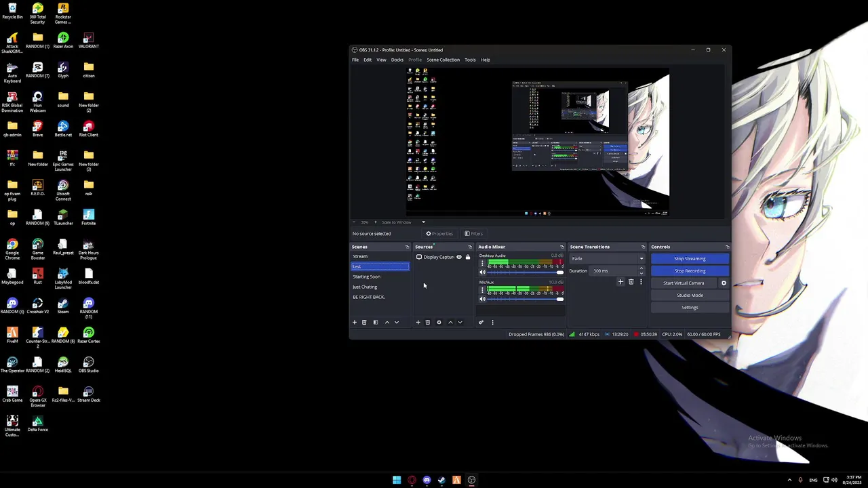Adjust Desktop Audio volume slider
The height and width of the screenshot is (488, 868).
(526, 272)
